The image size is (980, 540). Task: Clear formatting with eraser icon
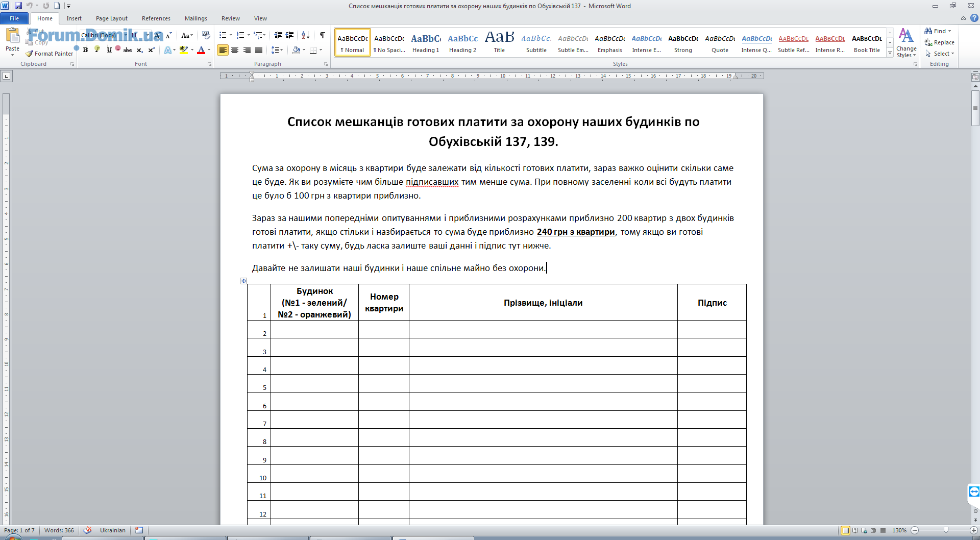[x=206, y=35]
